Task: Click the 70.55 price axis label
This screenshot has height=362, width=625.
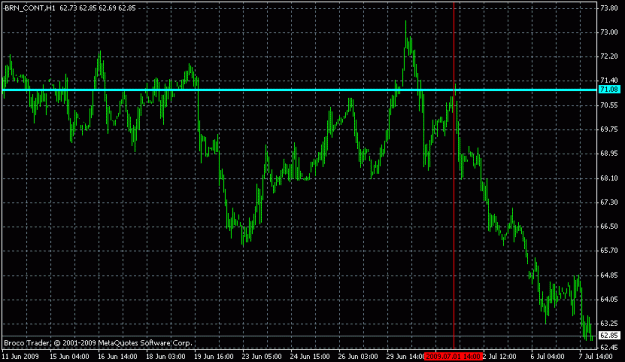Action: (609, 105)
